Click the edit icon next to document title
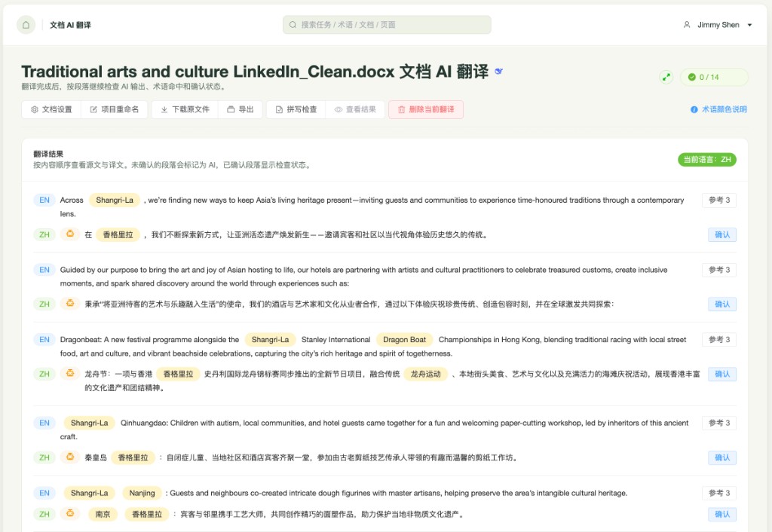The image size is (772, 532). pos(499,72)
